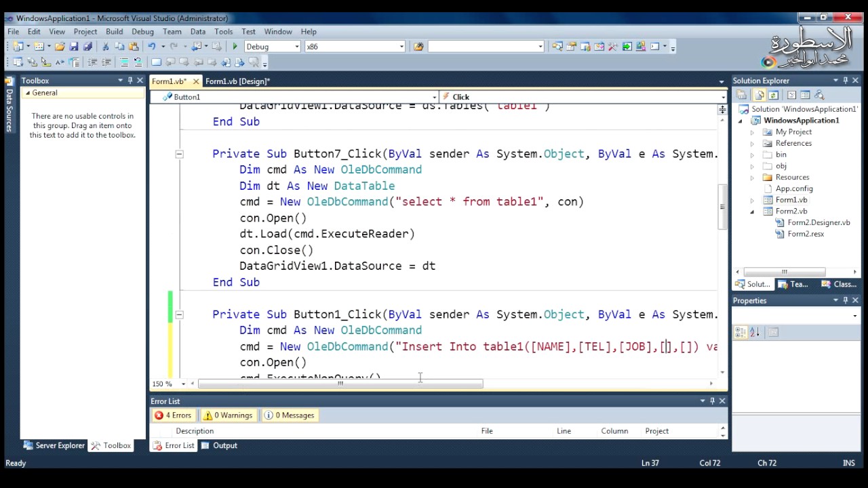Click the Copy toolbar icon
This screenshot has width=868, height=488.
pos(119,47)
